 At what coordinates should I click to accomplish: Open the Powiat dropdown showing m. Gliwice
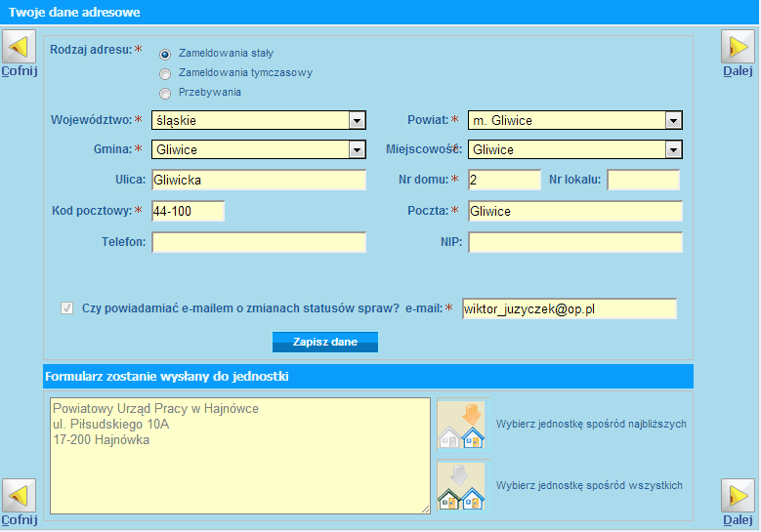tap(575, 120)
